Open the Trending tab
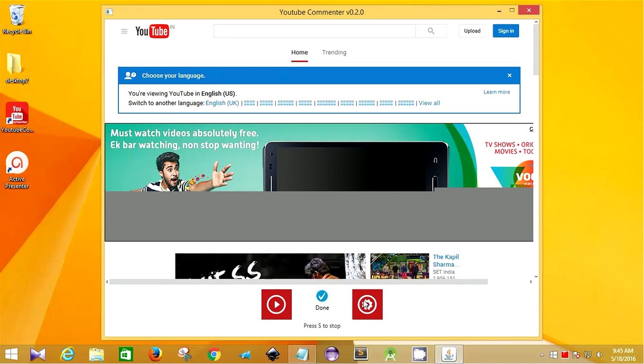 click(334, 52)
